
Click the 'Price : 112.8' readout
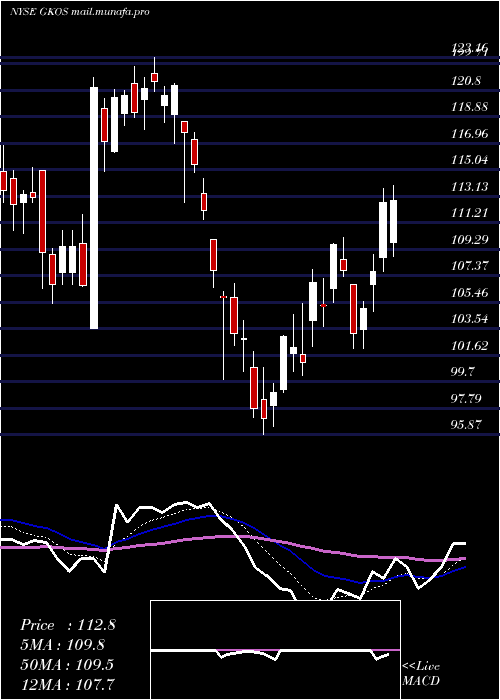tap(68, 625)
